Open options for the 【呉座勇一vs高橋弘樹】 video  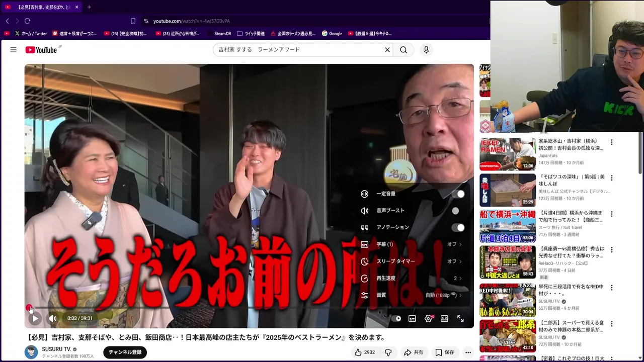[x=612, y=249]
